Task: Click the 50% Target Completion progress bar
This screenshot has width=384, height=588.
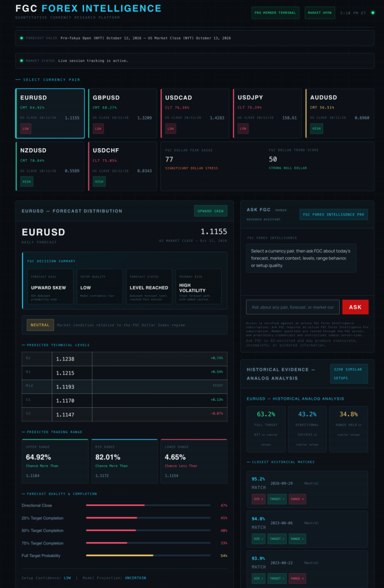Action: coord(148,530)
